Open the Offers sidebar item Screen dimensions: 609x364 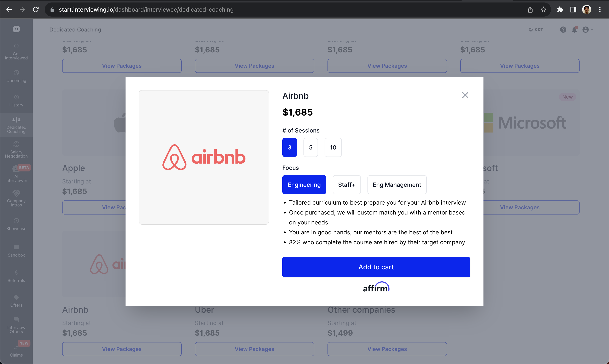coord(16,301)
